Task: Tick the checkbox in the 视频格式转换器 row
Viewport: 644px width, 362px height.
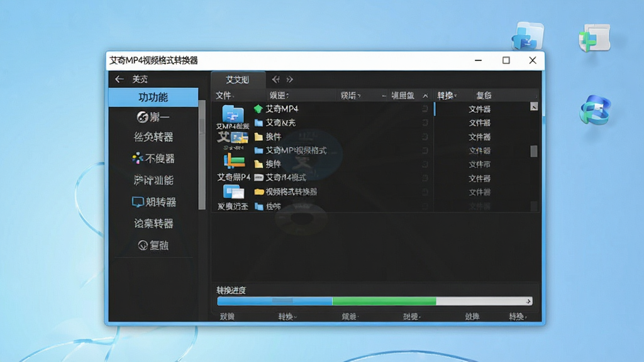Action: [x=425, y=192]
